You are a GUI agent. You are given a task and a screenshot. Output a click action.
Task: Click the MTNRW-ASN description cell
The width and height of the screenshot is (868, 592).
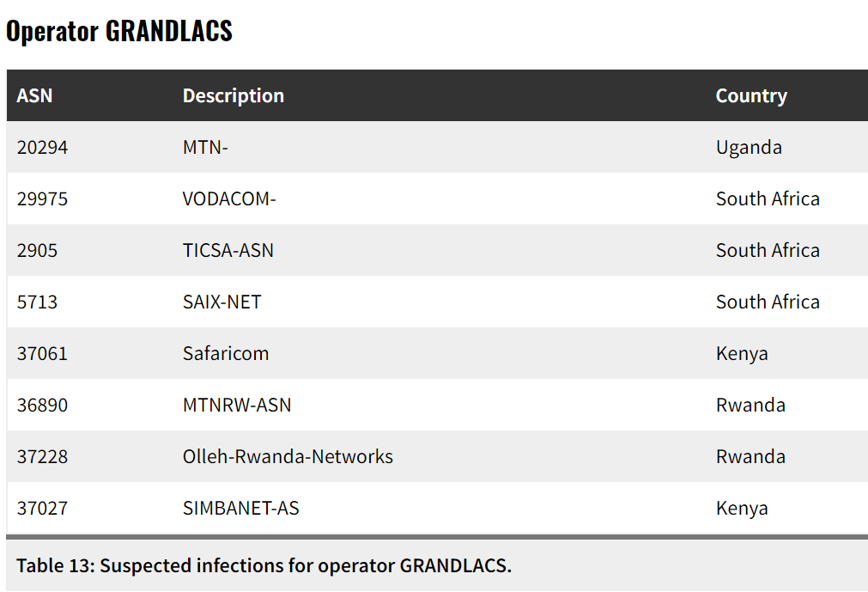coord(237,405)
